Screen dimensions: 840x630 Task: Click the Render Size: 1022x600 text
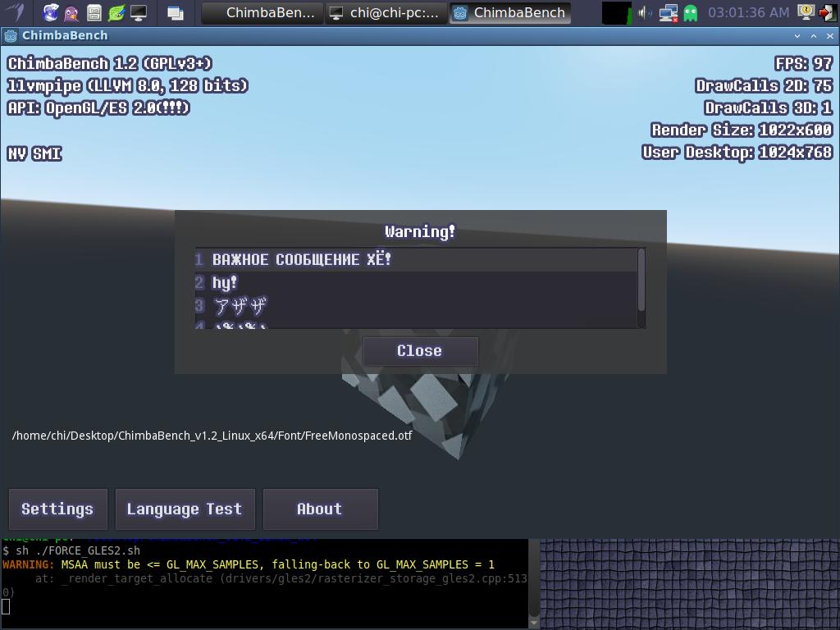(x=742, y=130)
